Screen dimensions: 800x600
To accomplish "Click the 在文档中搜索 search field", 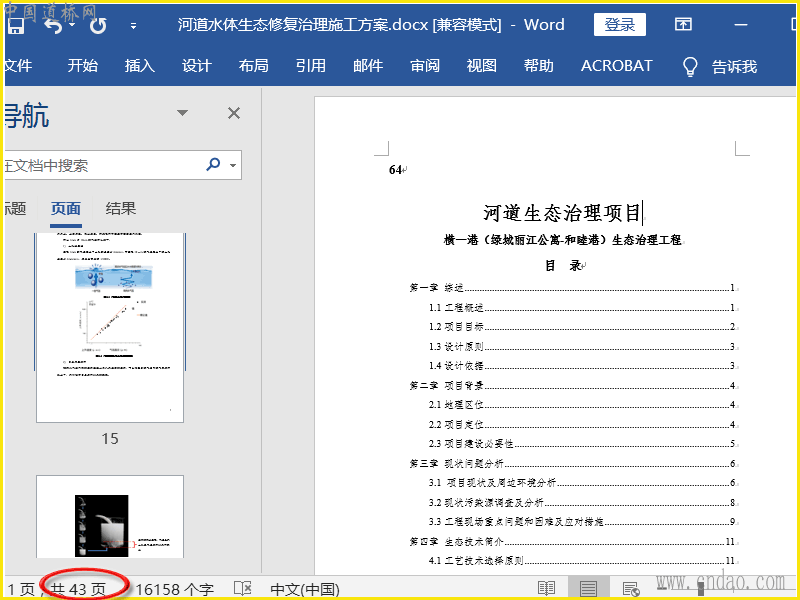I will (x=100, y=165).
